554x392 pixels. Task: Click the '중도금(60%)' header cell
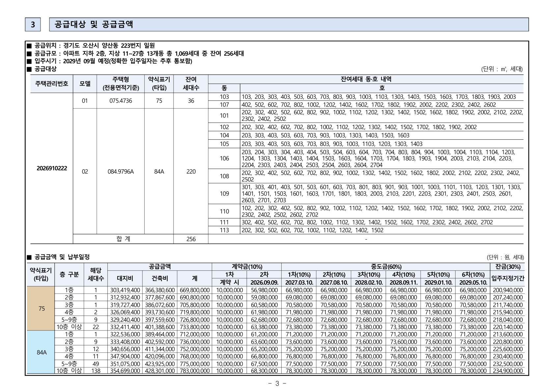(386, 267)
